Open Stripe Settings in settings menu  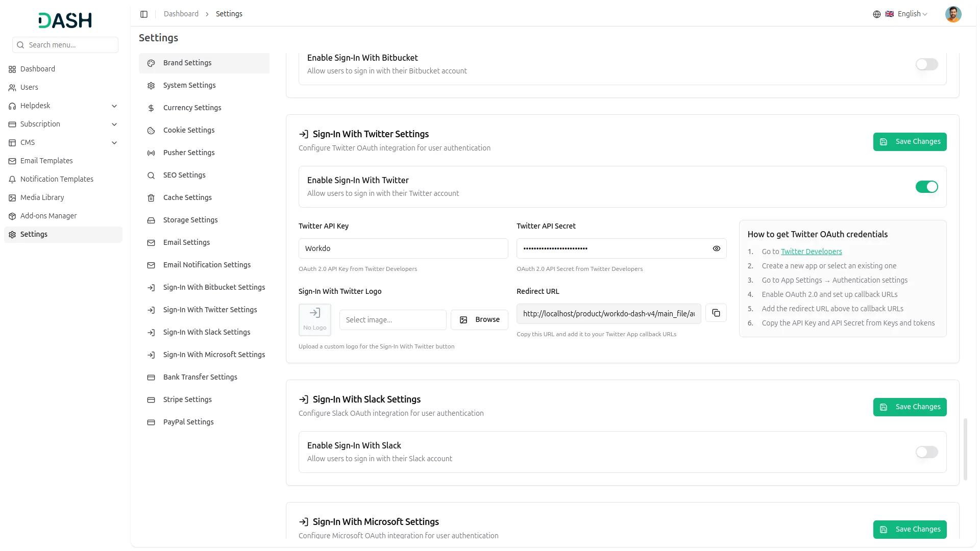187,399
